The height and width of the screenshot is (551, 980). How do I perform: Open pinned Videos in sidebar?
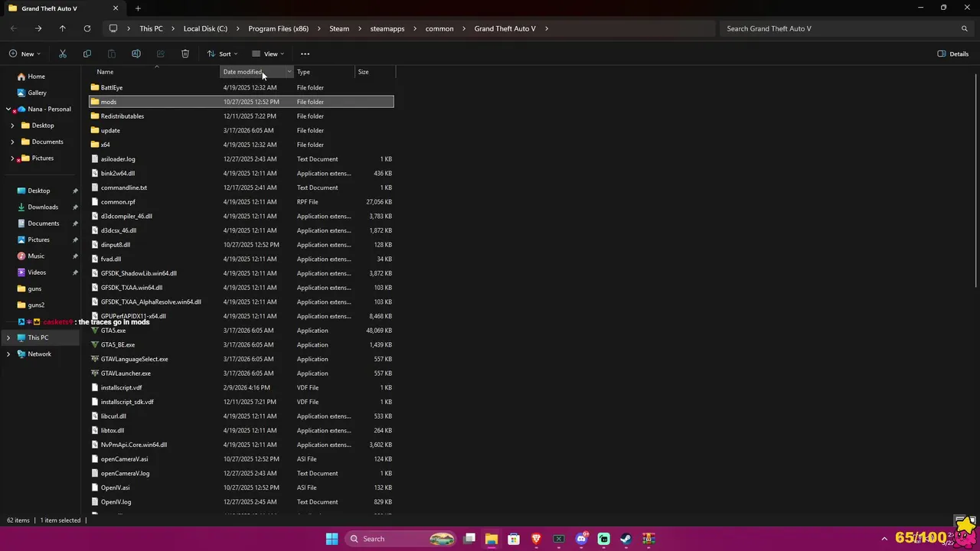coord(37,272)
